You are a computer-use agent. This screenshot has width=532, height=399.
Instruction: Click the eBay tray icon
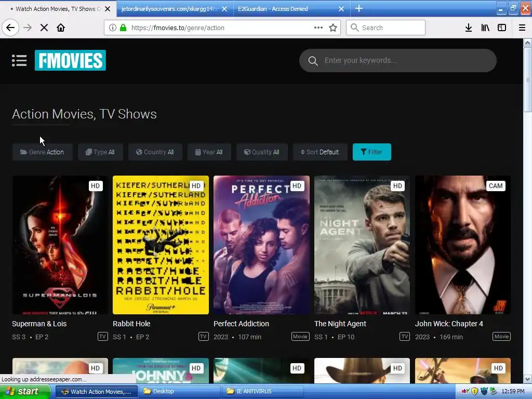465,391
